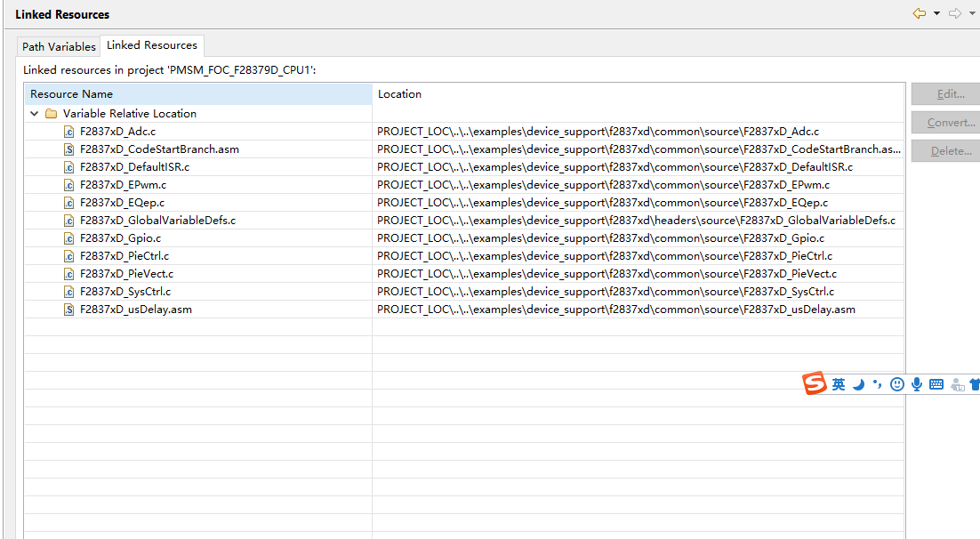The width and height of the screenshot is (980, 539).
Task: Click the F2837xD_Adc.c file icon
Action: (x=69, y=132)
